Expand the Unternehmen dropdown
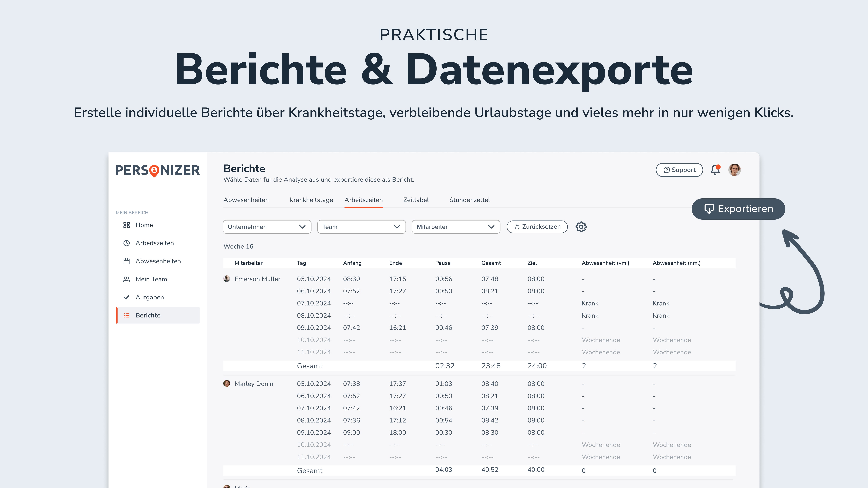The image size is (868, 488). click(267, 227)
